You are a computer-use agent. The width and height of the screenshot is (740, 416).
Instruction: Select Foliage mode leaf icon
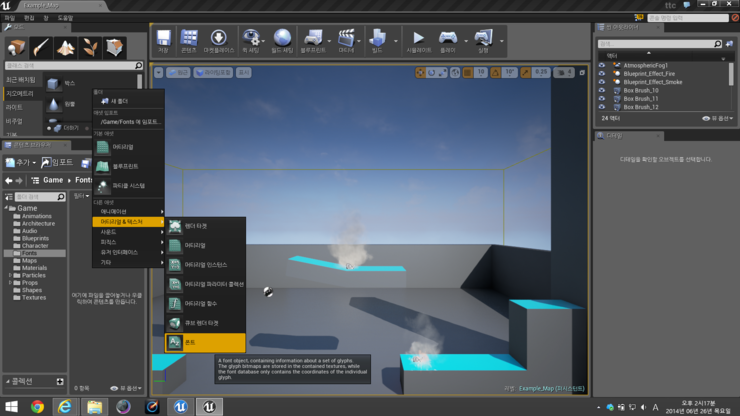coord(90,47)
